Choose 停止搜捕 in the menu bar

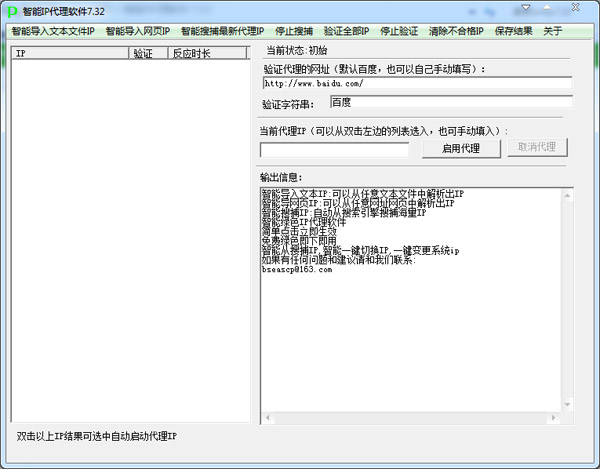click(294, 31)
